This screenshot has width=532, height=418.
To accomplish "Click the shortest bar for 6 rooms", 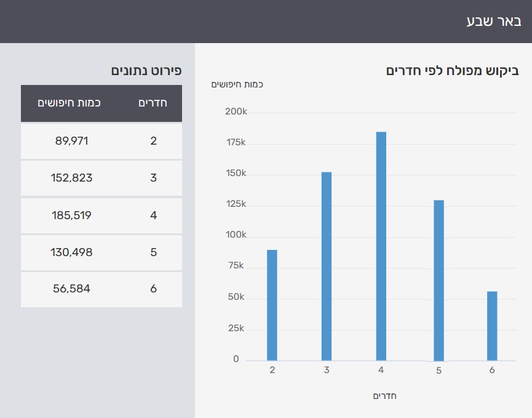I will pos(492,326).
